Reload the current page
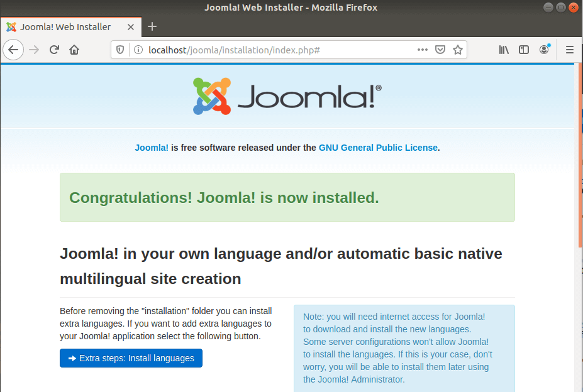This screenshot has height=392, width=583. (54, 50)
